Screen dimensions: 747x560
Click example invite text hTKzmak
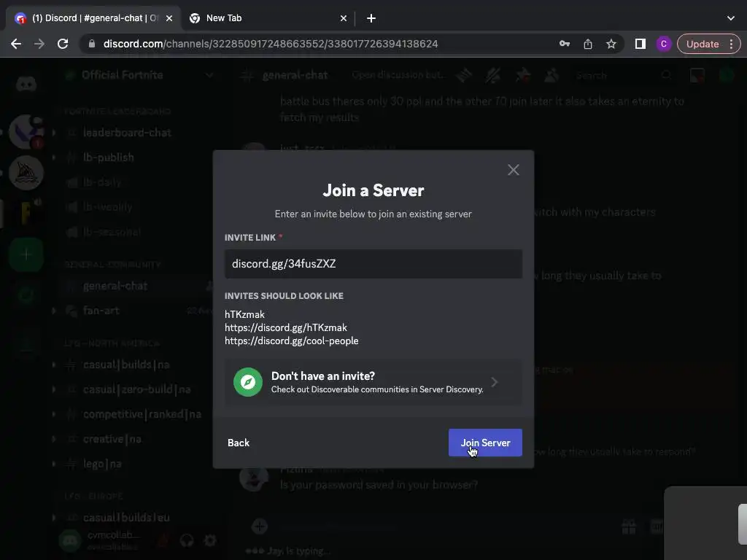(244, 314)
